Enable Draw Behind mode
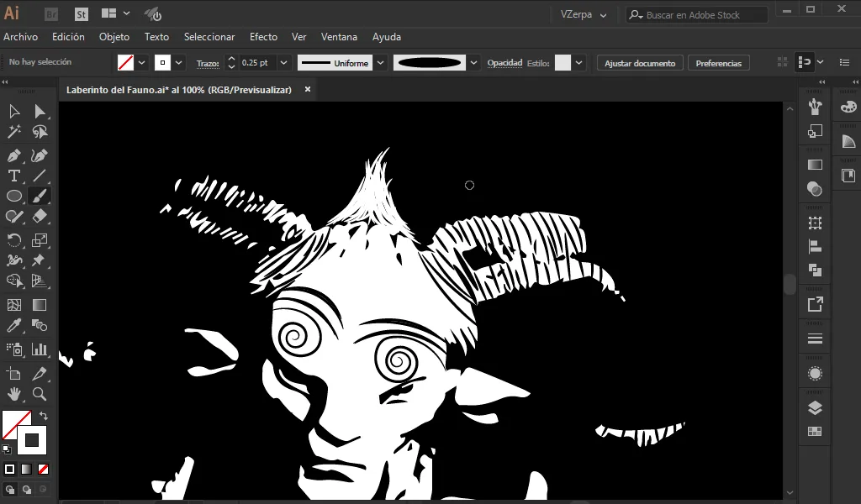 coord(26,490)
